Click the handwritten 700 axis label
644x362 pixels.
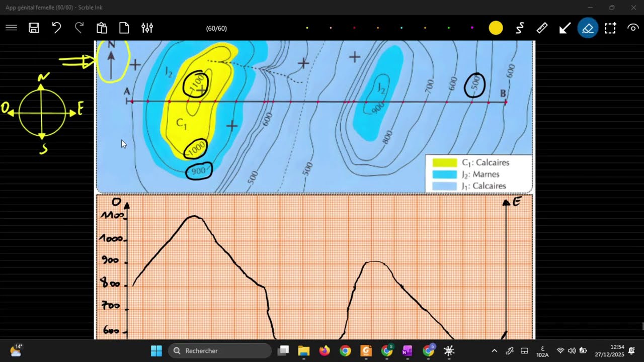pos(112,305)
